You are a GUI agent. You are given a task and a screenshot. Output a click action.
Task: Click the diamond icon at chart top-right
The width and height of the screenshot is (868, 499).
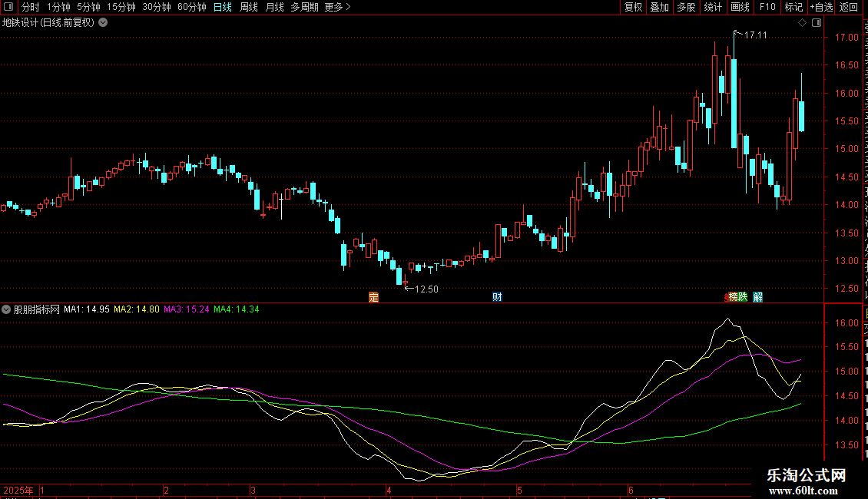tap(802, 23)
